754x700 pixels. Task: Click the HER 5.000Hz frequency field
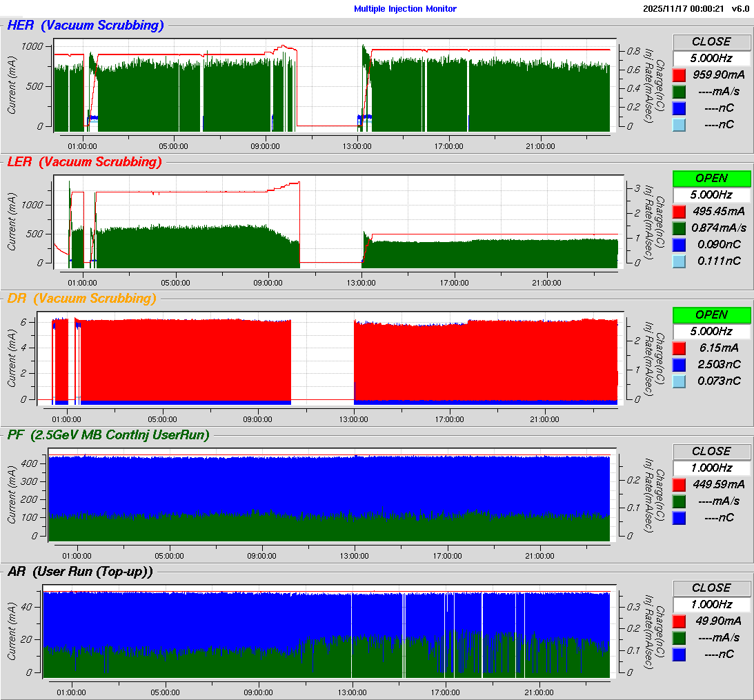pos(711,58)
